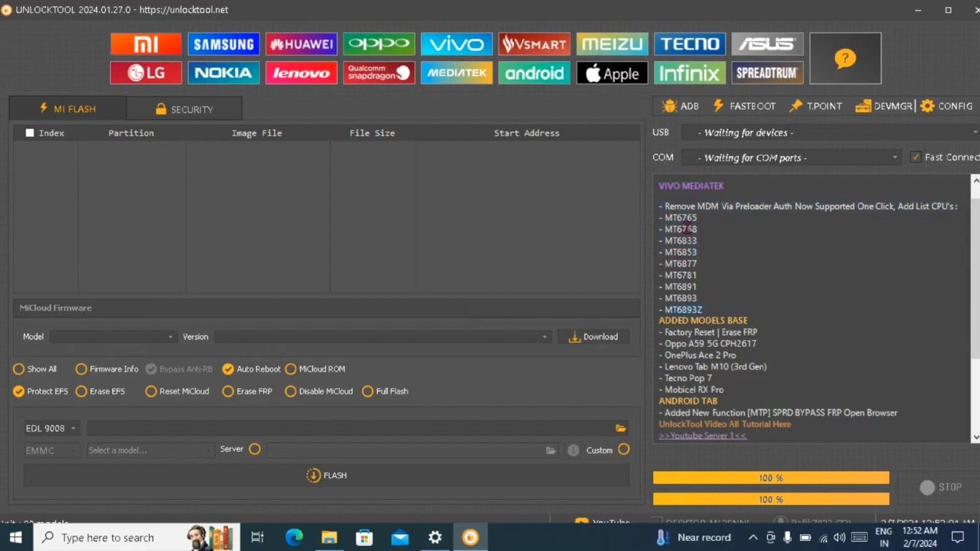980x551 pixels.
Task: Open the CONFIG tab
Action: click(946, 106)
